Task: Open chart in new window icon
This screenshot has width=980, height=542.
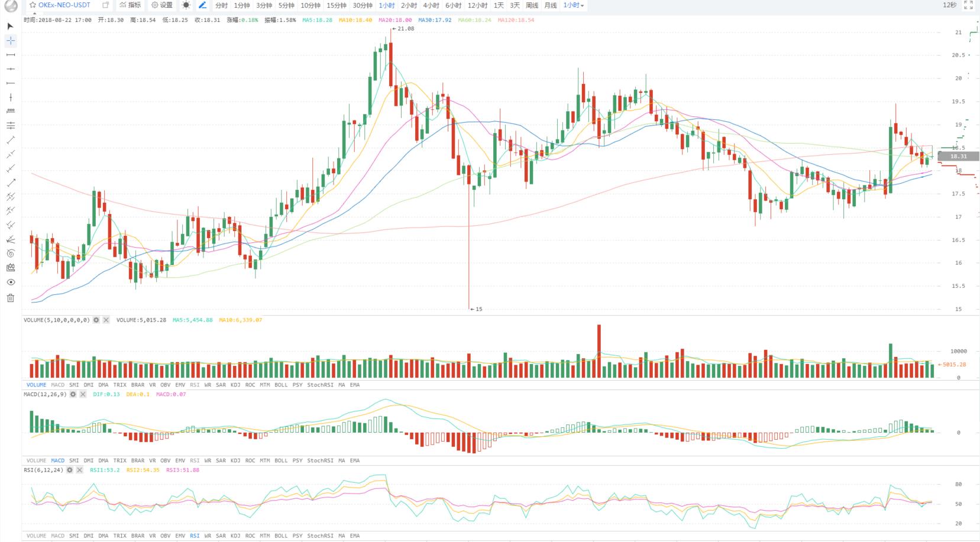Action: point(105,5)
